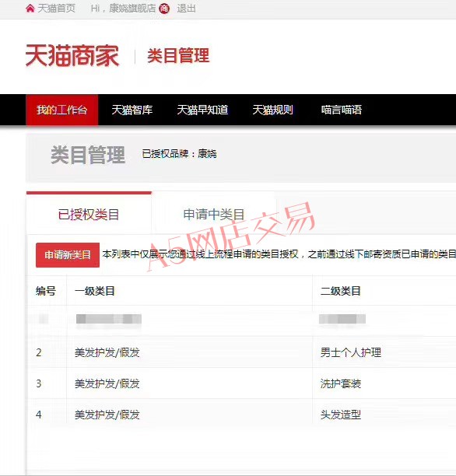The height and width of the screenshot is (476, 456).
Task: Switch to the 已授权类目 tab
Action: tap(89, 214)
